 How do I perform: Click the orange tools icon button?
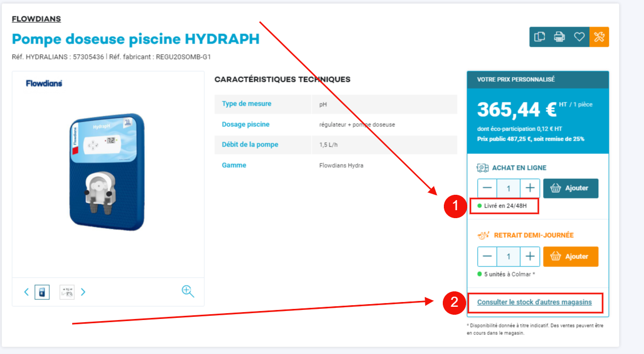point(599,37)
